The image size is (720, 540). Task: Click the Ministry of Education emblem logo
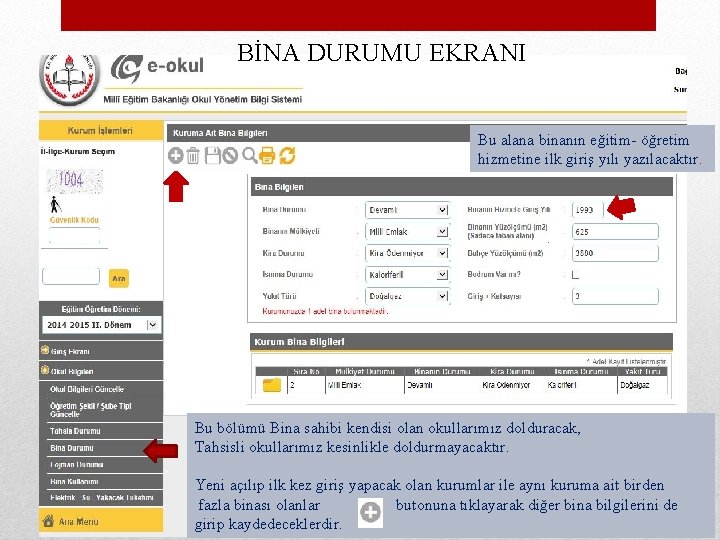[x=69, y=79]
